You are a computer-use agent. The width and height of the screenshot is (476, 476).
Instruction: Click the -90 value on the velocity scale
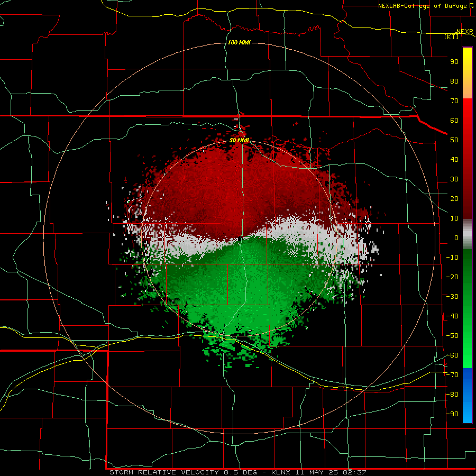[x=452, y=414]
